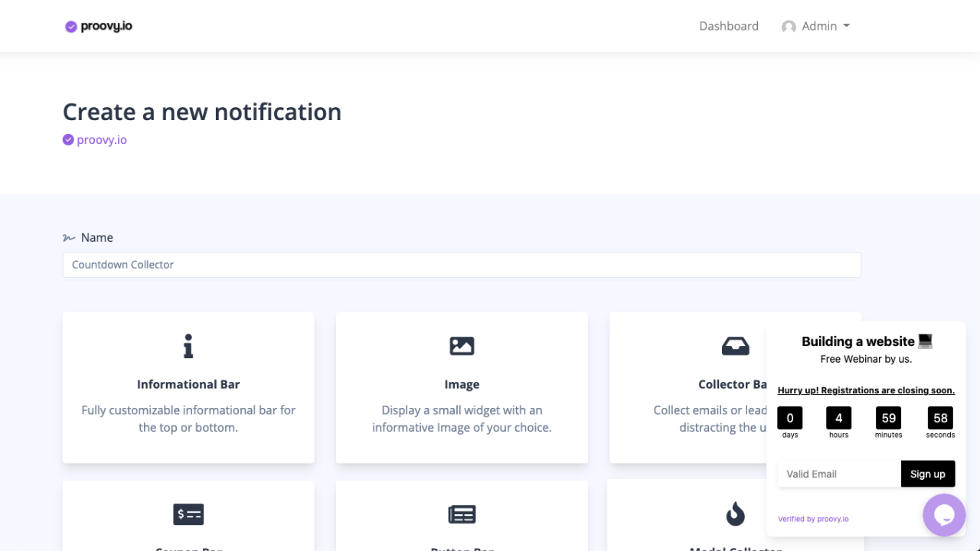Click the proovy.io logo in header
Image resolution: width=980 pixels, height=551 pixels.
pos(99,26)
